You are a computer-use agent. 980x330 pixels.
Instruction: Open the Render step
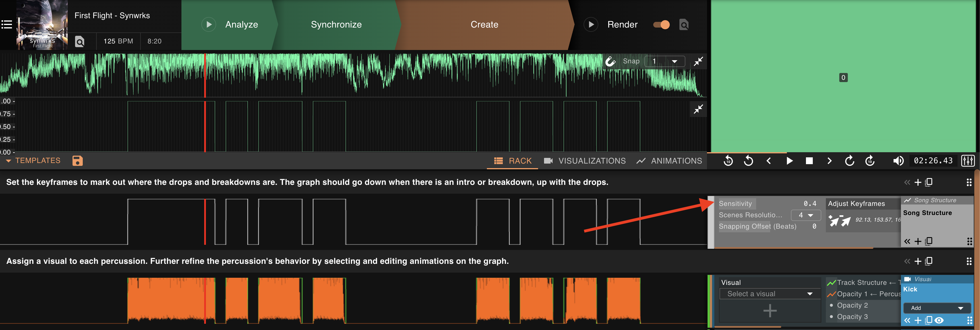[623, 25]
